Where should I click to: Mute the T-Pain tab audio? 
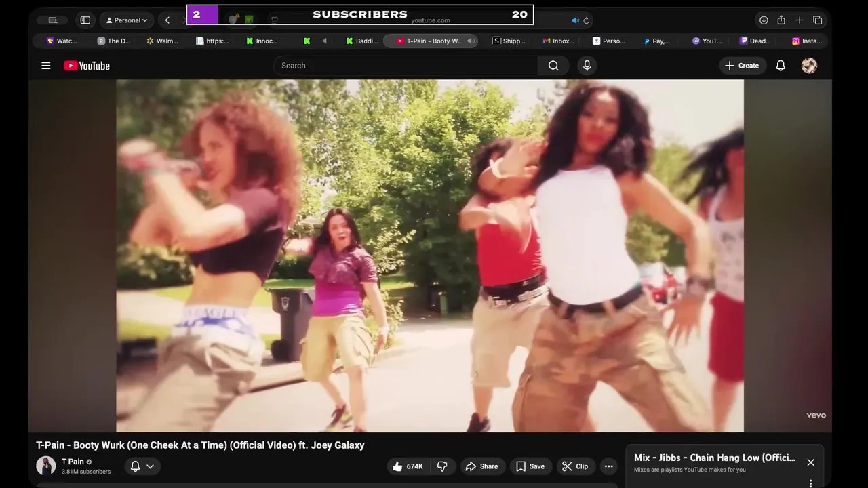tap(470, 41)
